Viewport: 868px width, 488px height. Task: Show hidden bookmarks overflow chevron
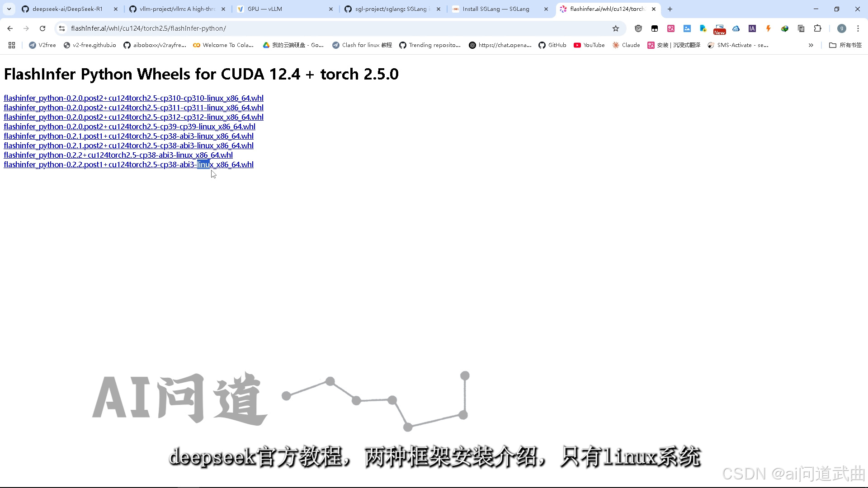(x=811, y=45)
